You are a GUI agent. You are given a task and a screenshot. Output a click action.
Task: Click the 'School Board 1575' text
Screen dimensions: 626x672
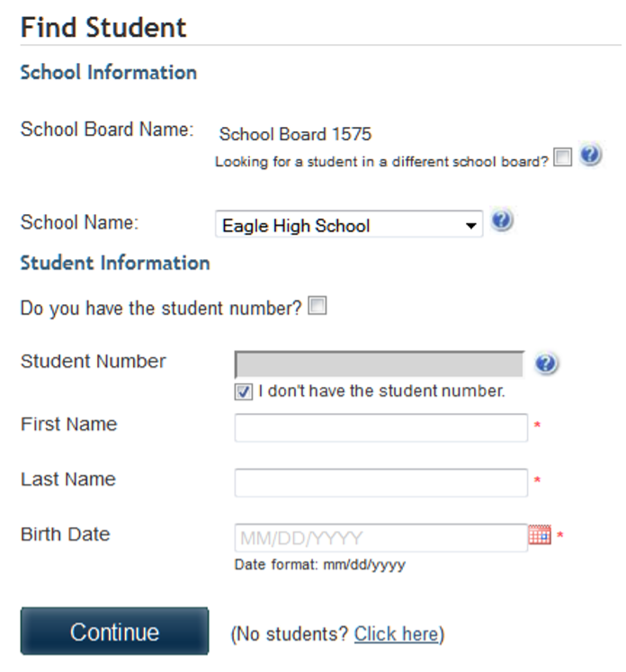tap(295, 135)
